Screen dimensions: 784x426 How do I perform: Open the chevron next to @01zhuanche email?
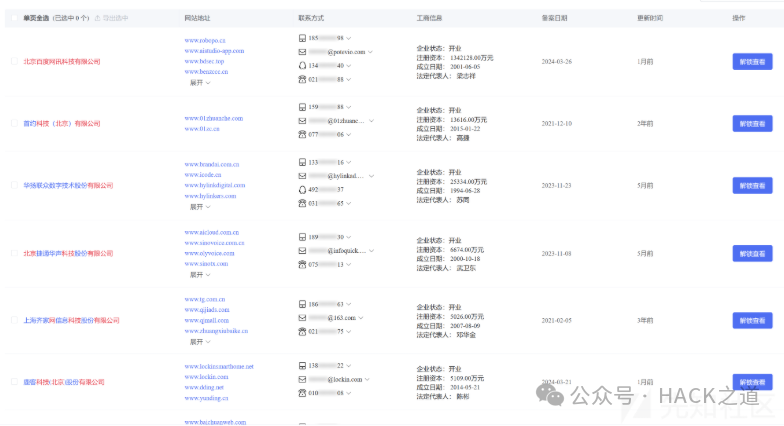point(372,121)
